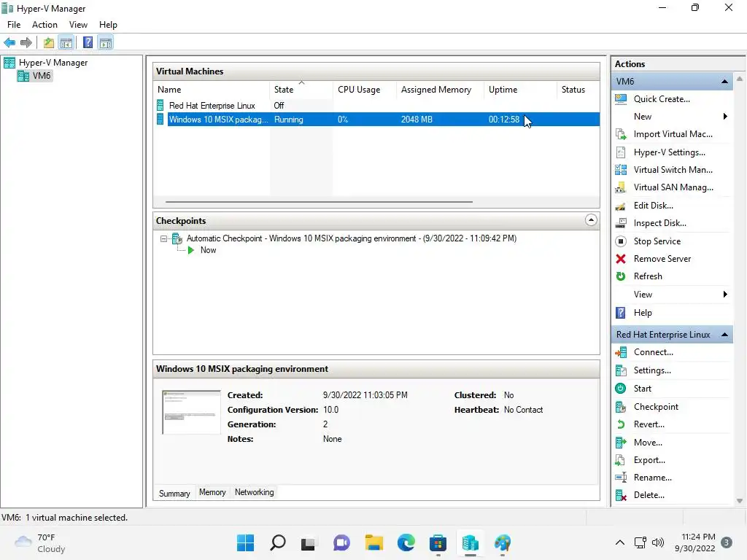This screenshot has width=747, height=560.
Task: Click the Connect icon
Action: coord(621,352)
